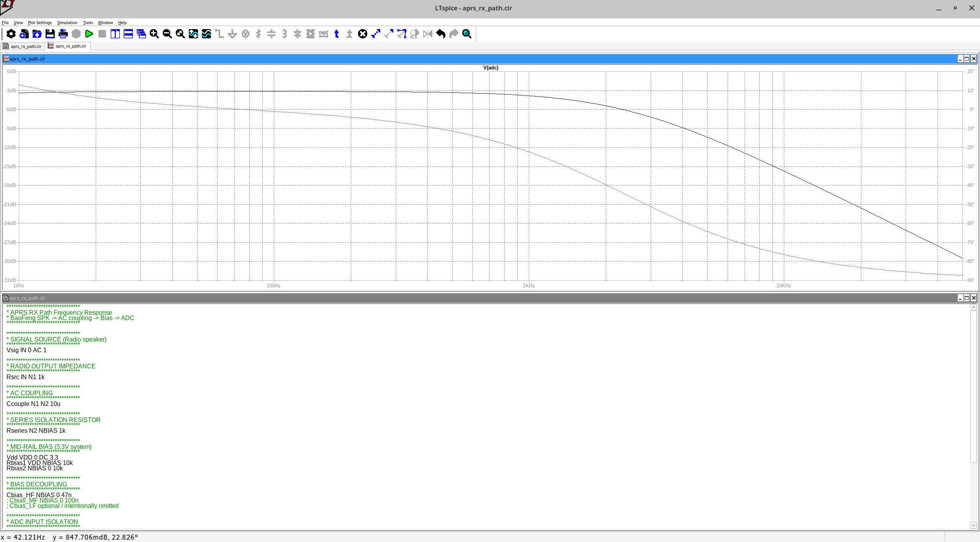Viewport: 980px width, 542px height.
Task: Zoom to fit full extents
Action: point(179,34)
